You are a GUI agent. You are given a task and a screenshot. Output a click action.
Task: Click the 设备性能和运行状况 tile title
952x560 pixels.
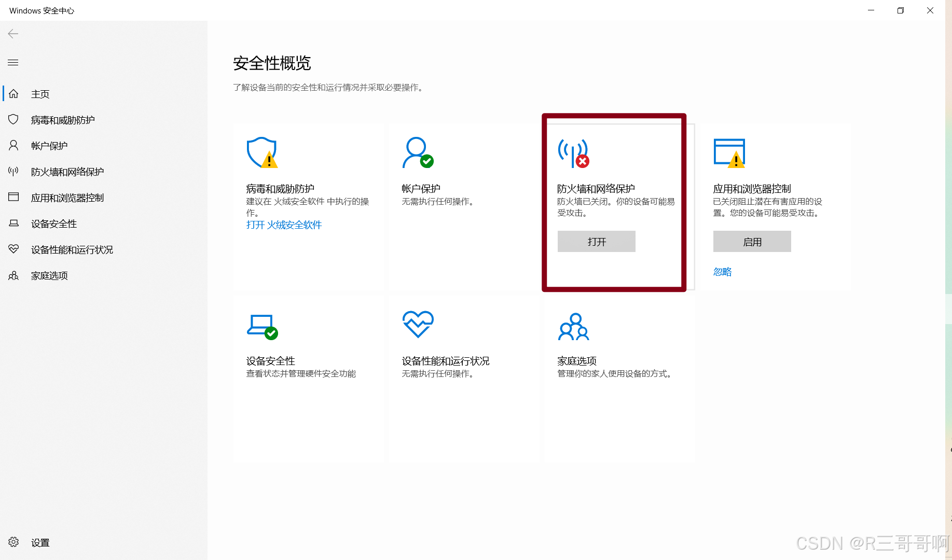(x=446, y=361)
